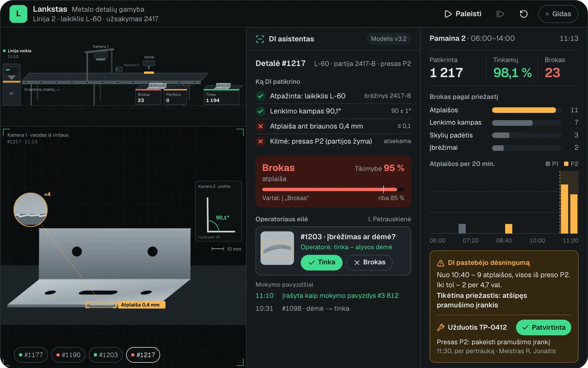Select part tab #1177
Image resolution: width=588 pixels, height=368 pixels.
31,355
